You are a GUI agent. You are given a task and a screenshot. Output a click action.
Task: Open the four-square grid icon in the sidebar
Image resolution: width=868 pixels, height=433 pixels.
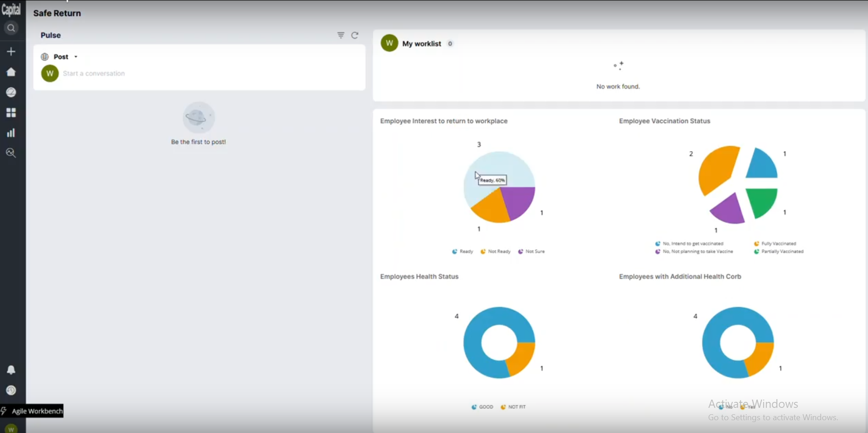click(11, 113)
